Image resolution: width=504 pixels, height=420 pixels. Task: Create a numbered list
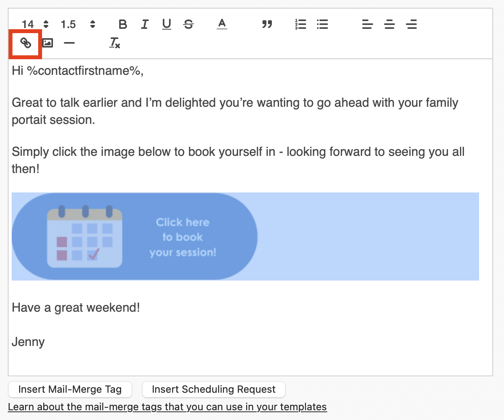click(300, 24)
